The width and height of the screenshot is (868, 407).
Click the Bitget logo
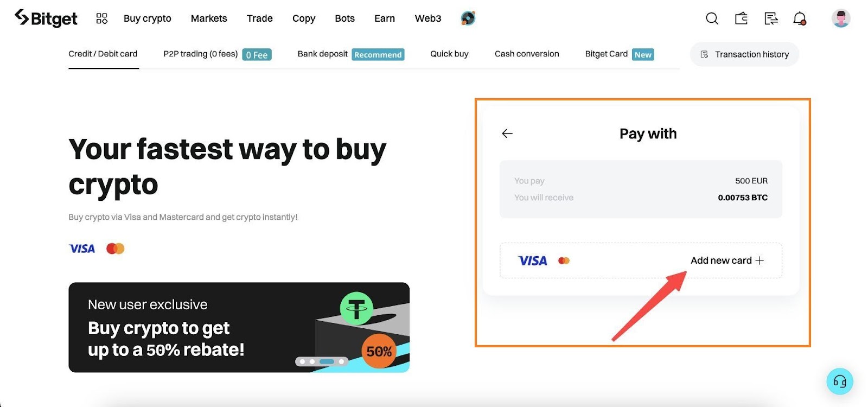46,18
